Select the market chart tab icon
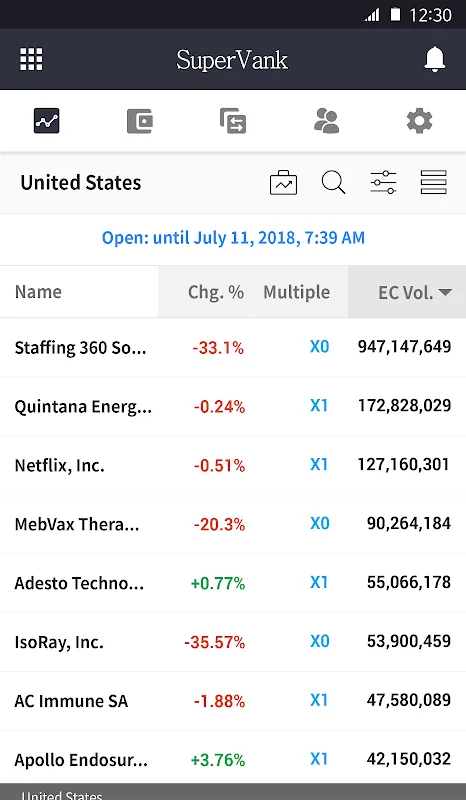Image resolution: width=466 pixels, height=800 pixels. click(46, 121)
